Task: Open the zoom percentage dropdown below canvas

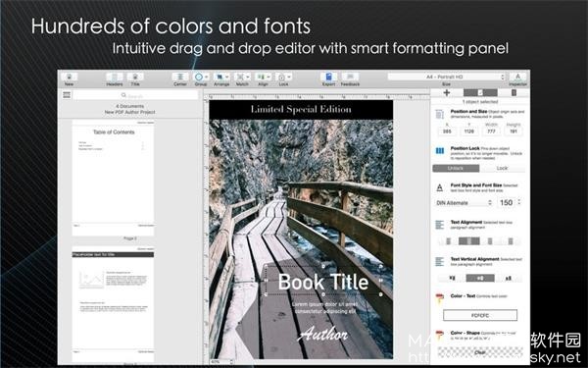Action: click(x=221, y=362)
